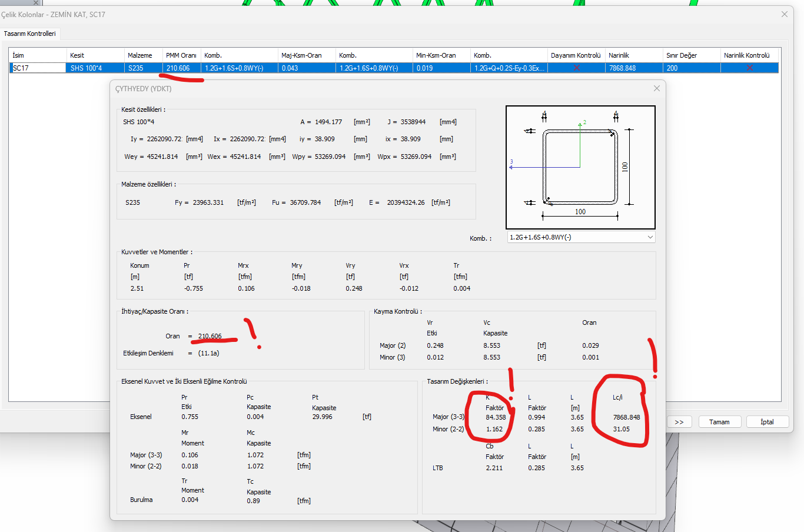Close the Çelik Kolonlar window
This screenshot has height=532, width=804.
click(785, 14)
